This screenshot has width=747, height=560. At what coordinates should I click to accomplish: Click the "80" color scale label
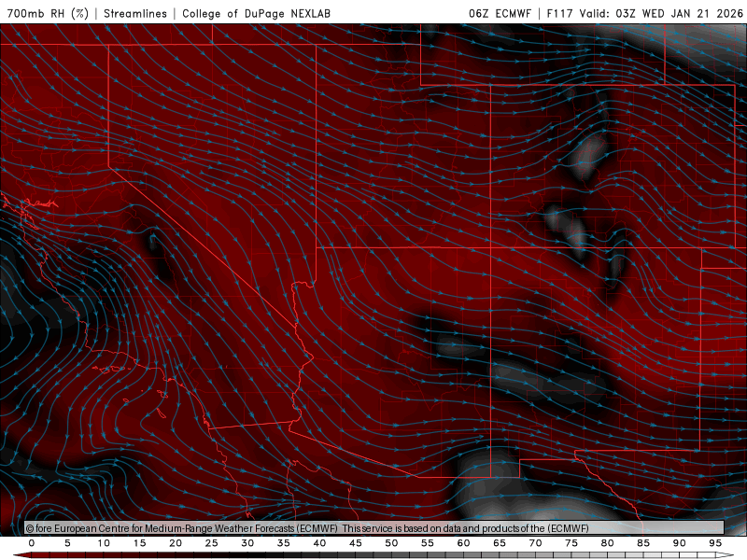(607, 543)
